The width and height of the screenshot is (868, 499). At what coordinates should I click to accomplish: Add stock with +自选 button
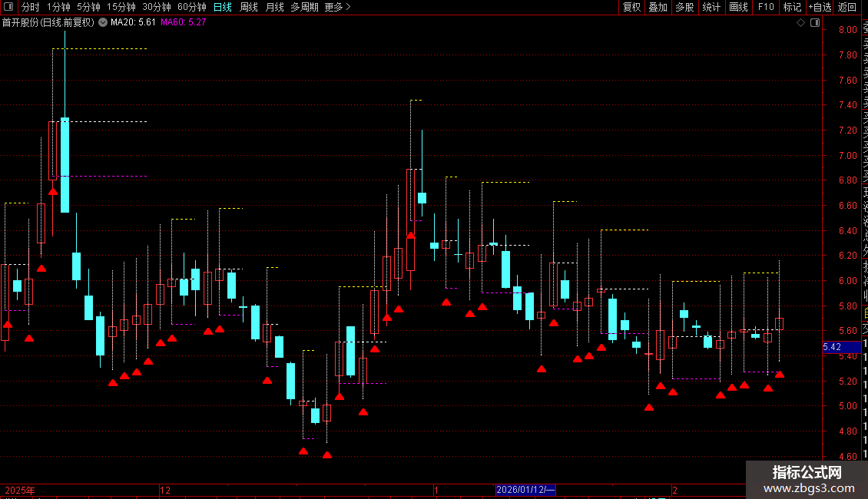click(820, 7)
